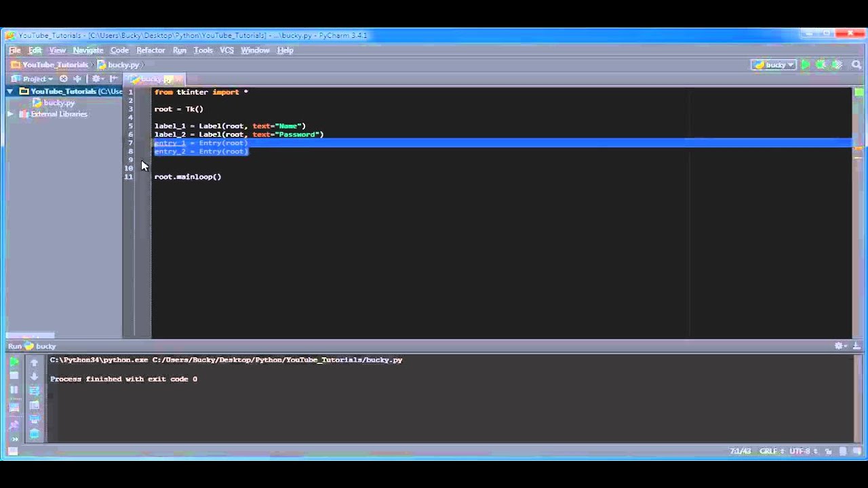The image size is (868, 488).
Task: Open the File menu
Action: point(14,50)
